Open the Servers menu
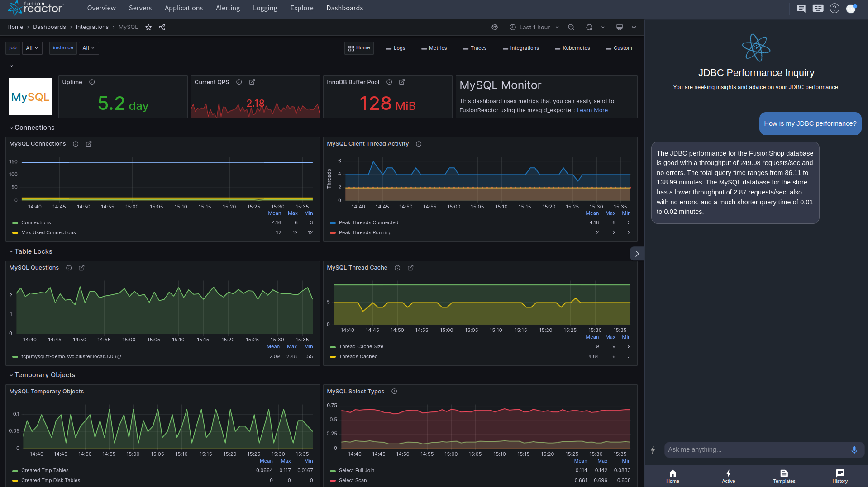The height and width of the screenshot is (487, 868). tap(140, 8)
